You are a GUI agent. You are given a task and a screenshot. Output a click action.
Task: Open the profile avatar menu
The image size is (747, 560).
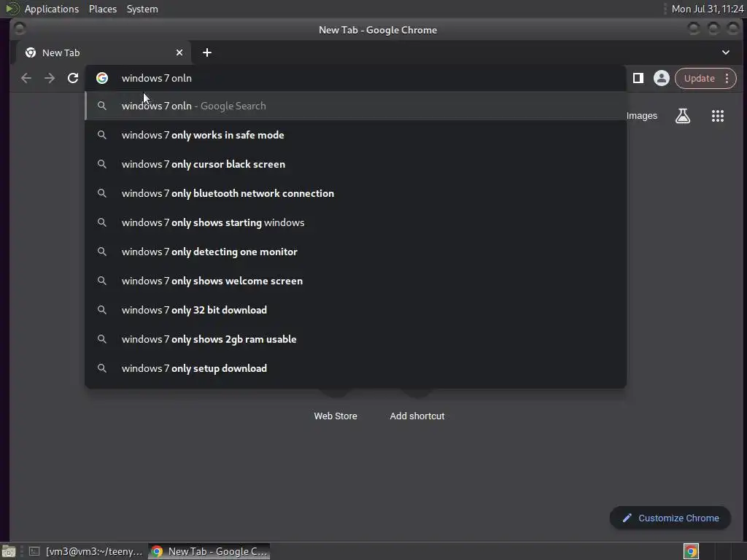point(661,78)
